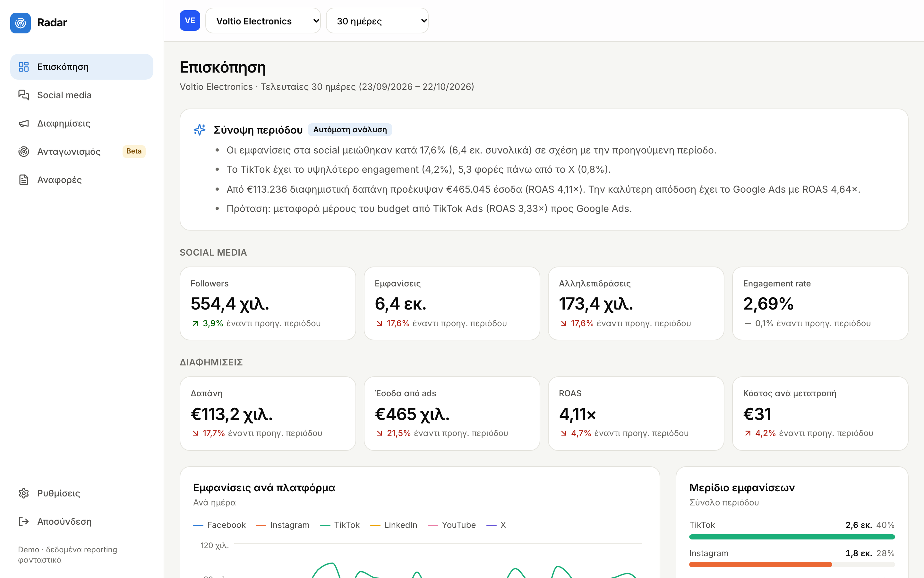Click the Αυτόματη ανάλυση tag

click(350, 130)
